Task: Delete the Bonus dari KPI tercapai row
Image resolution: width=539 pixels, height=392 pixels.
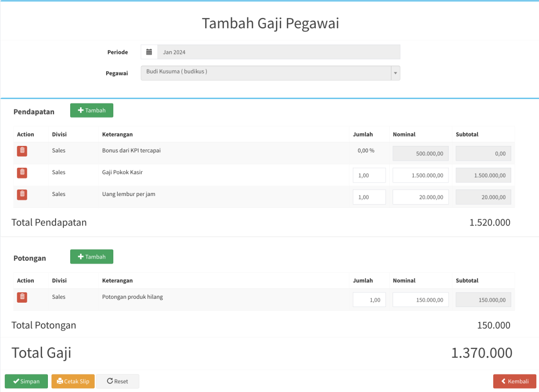Action: click(x=22, y=151)
